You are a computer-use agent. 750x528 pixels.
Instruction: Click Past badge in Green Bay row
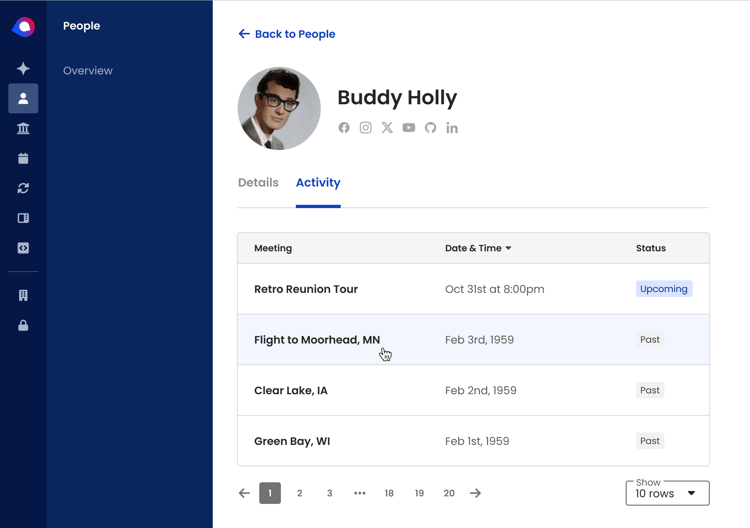650,441
